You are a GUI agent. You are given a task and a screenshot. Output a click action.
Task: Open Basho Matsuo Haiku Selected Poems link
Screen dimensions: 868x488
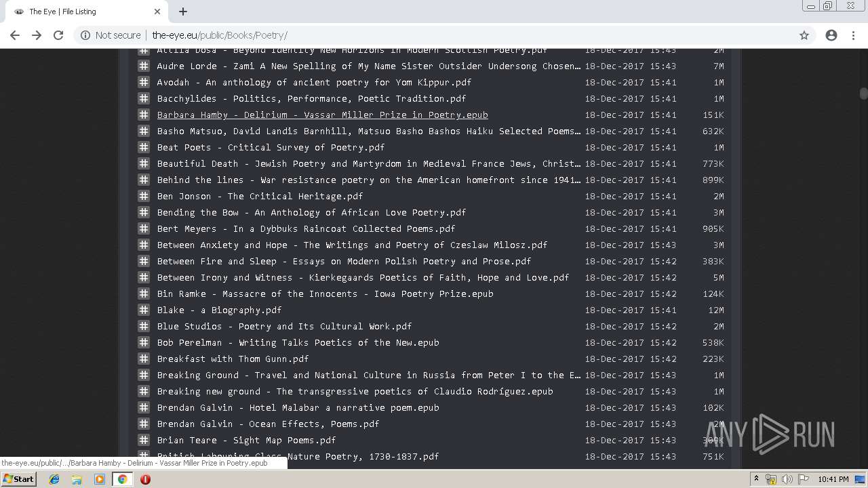click(369, 131)
